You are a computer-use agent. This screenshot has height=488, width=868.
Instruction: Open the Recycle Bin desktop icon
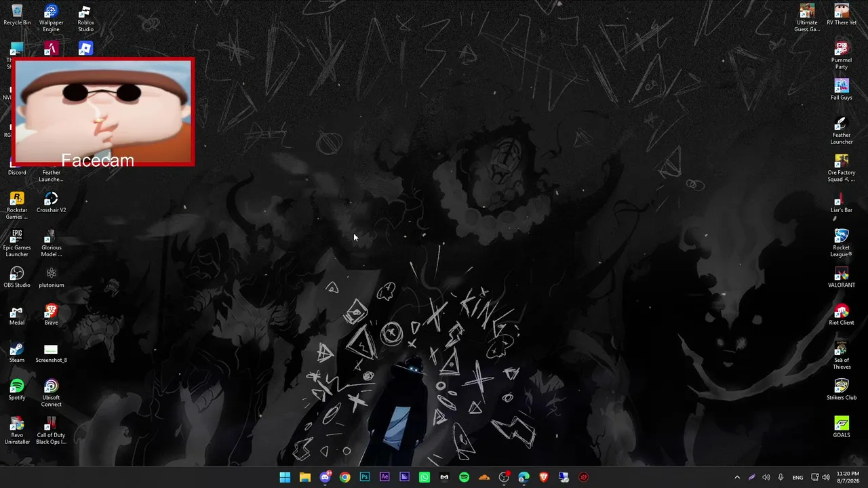pos(17,15)
